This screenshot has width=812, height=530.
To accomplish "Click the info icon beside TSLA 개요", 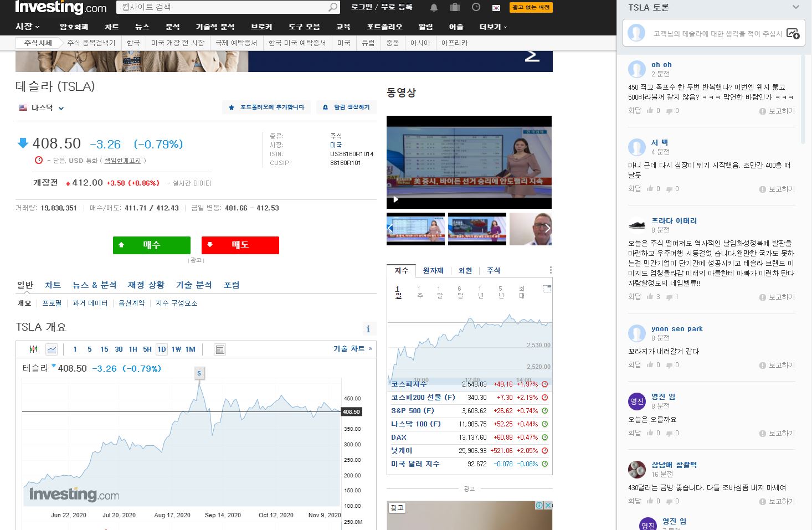I will 368,329.
